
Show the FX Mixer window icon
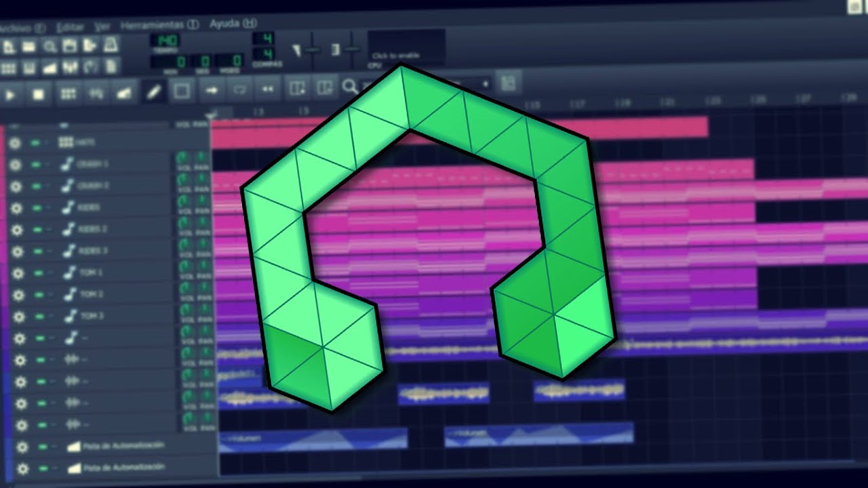pos(70,67)
